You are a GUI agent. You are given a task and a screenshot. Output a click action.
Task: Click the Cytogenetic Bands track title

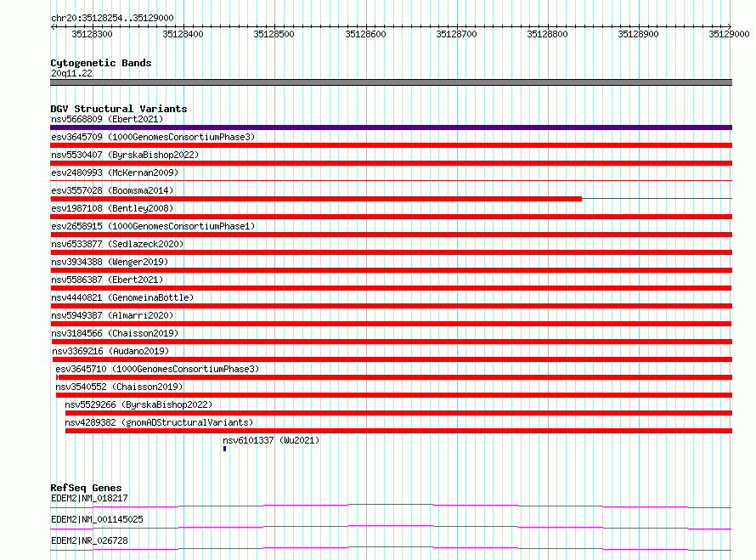point(101,63)
